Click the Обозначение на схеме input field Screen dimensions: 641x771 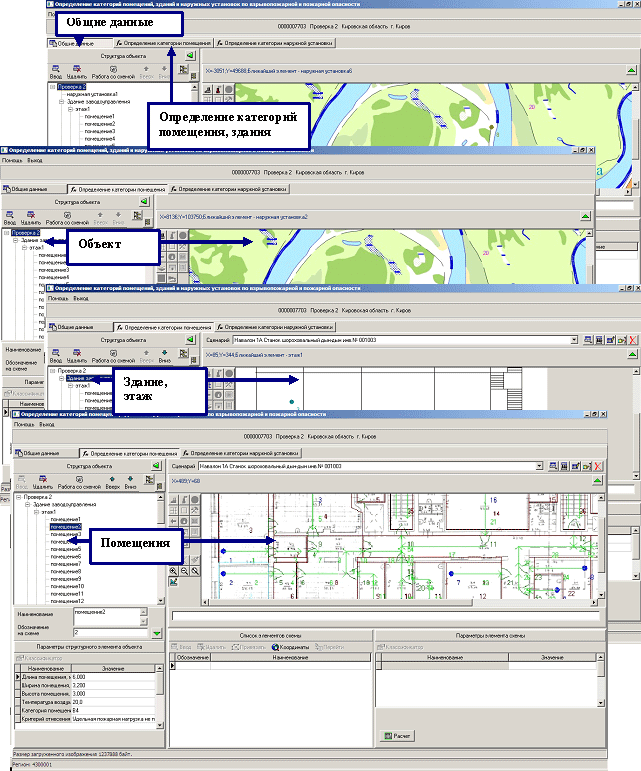pos(108,632)
